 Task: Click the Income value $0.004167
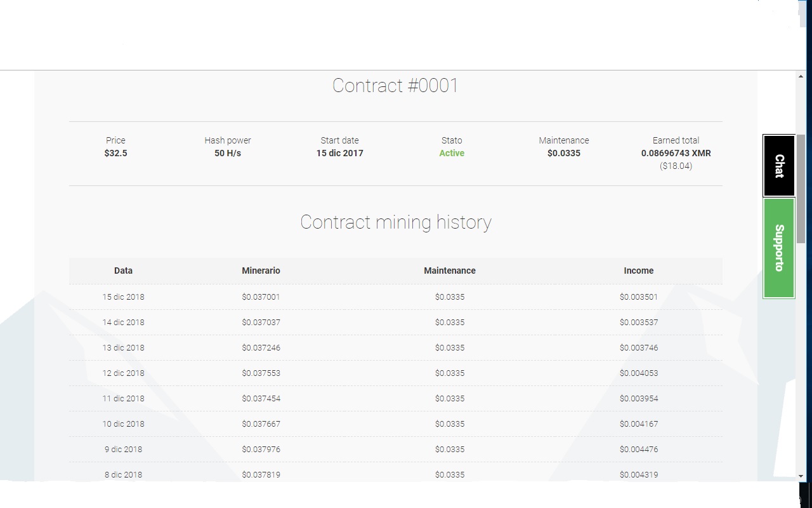click(x=639, y=424)
